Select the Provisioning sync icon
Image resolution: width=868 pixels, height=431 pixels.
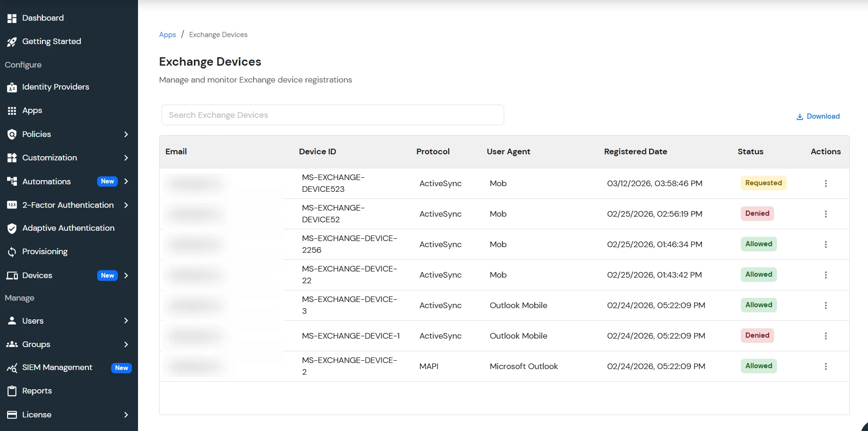(12, 251)
